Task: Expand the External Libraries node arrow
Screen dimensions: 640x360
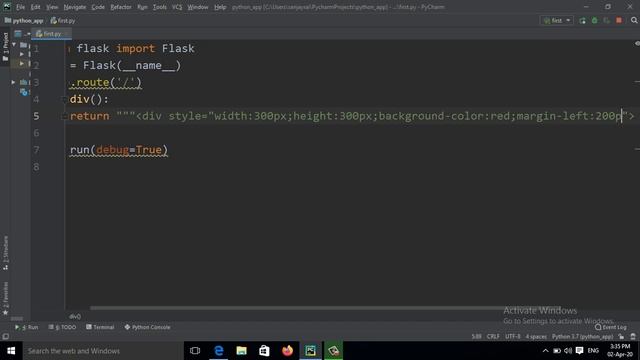Action: (13, 82)
